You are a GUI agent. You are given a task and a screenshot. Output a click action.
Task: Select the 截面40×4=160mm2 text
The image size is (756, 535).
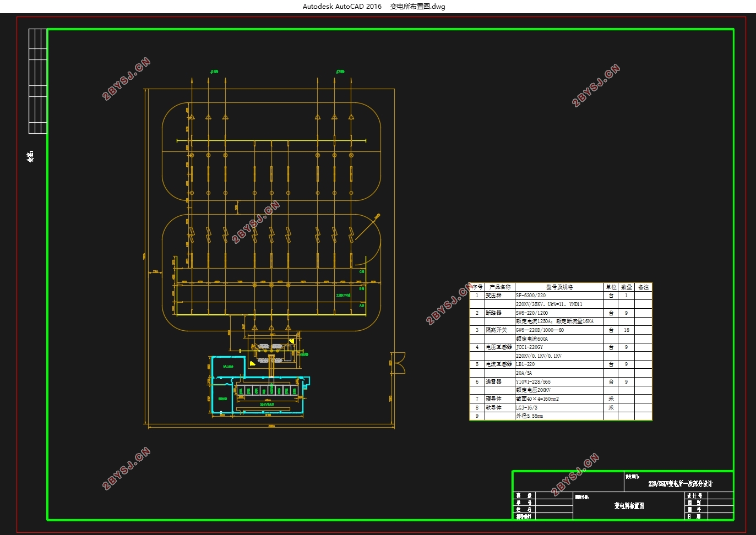[537, 399]
